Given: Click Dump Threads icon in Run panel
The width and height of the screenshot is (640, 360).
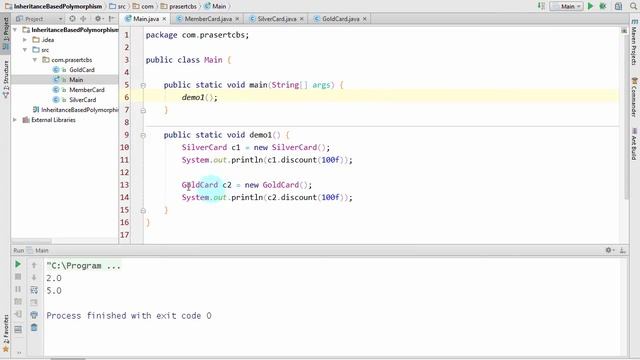Looking at the screenshot, I should (18, 302).
